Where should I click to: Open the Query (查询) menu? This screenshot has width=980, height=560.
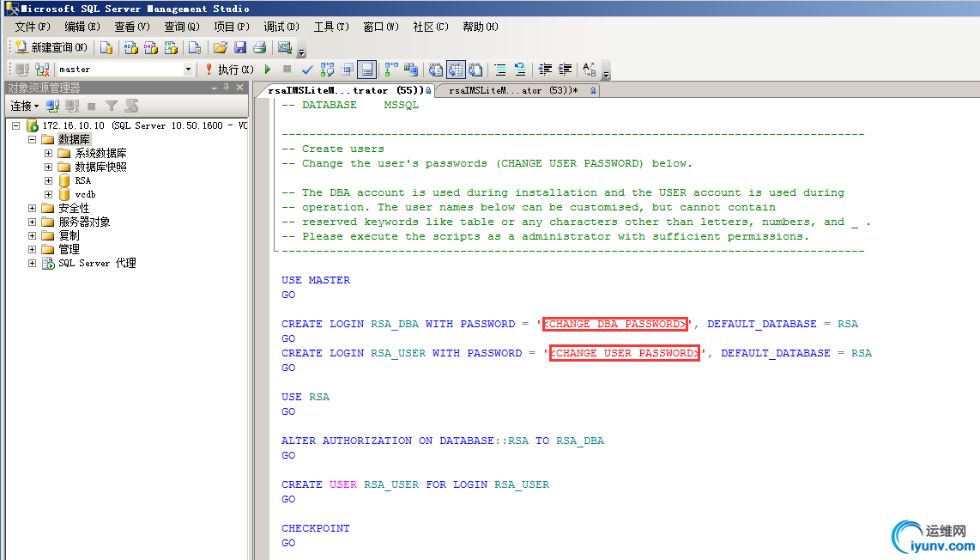[x=181, y=27]
